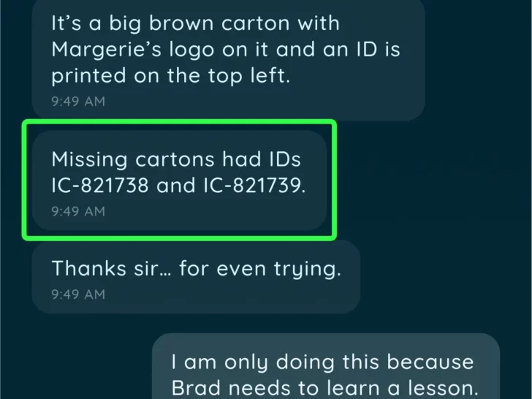532x399 pixels.
Task: Tap the Missing cartons had IDs message
Action: (x=179, y=180)
